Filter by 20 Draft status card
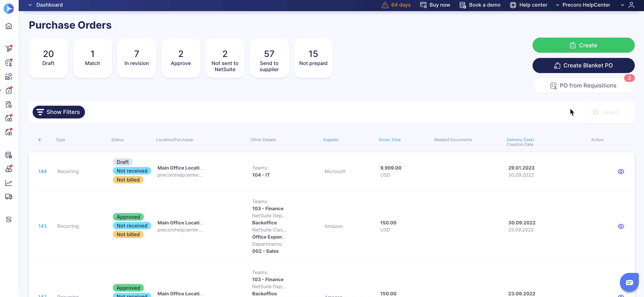 [48, 58]
